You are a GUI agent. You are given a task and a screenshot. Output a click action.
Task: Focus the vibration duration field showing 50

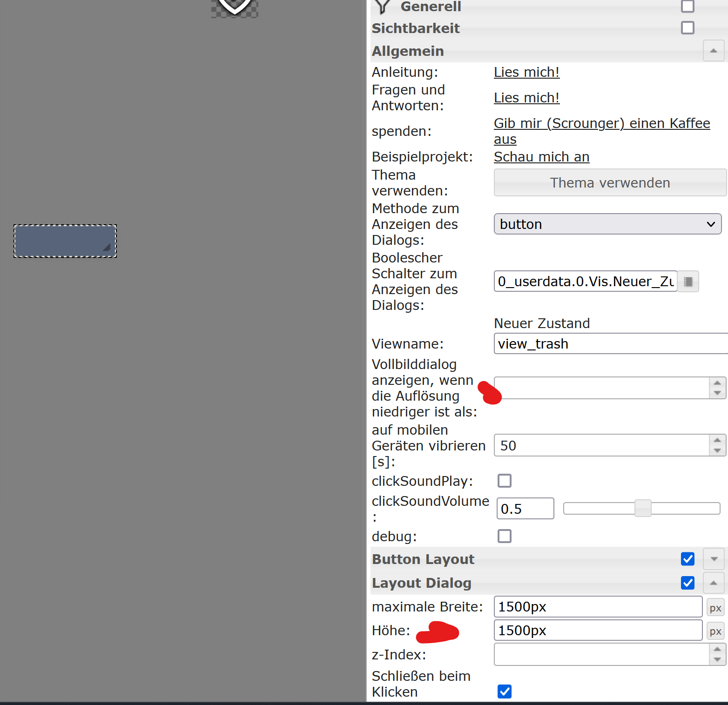pos(601,445)
